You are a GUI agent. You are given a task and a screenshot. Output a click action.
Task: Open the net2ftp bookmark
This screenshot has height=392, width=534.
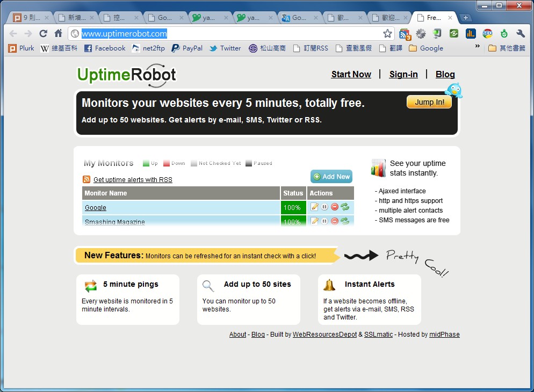point(148,48)
